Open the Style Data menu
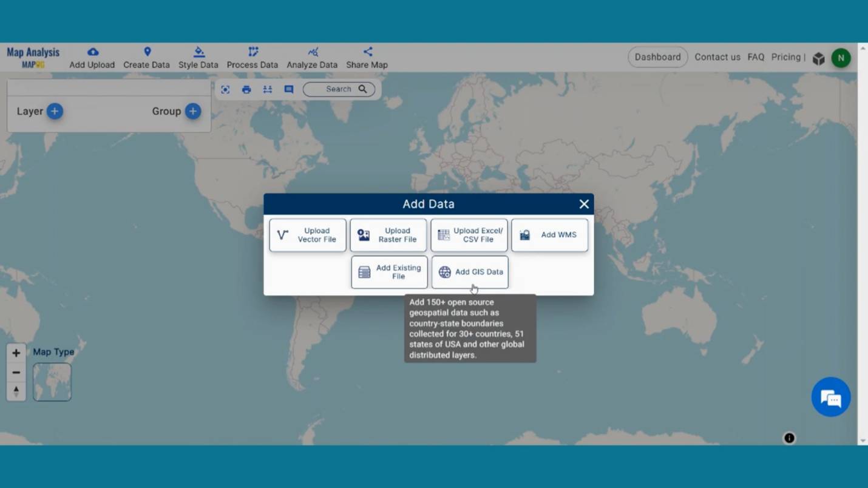Screen dimensions: 868x488 click(198, 58)
